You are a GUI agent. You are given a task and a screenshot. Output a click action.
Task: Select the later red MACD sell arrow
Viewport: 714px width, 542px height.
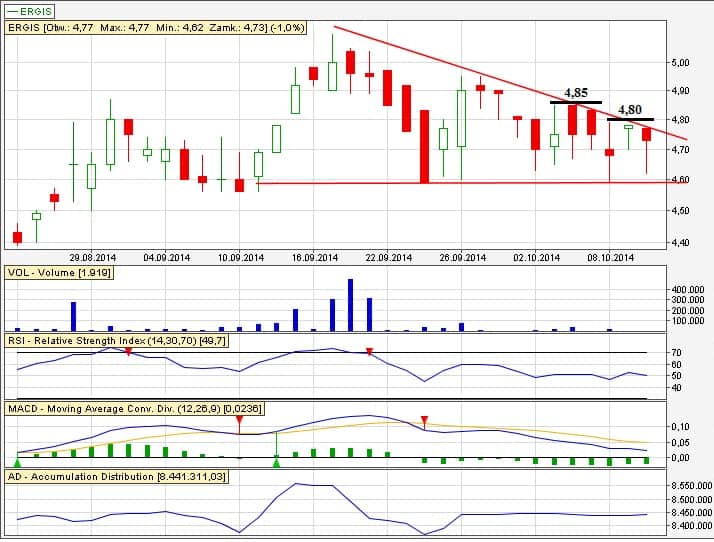(424, 420)
